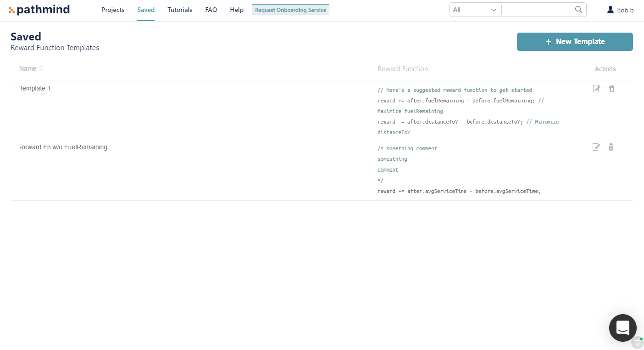This screenshot has width=644, height=350.
Task: Select the Reward Fn w/o FuelRemaining row name
Action: [63, 147]
